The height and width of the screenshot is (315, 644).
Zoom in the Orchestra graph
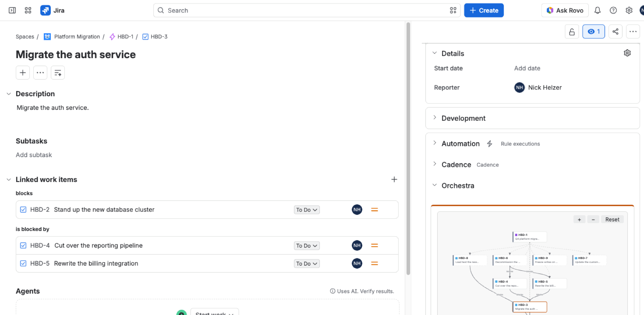(579, 219)
